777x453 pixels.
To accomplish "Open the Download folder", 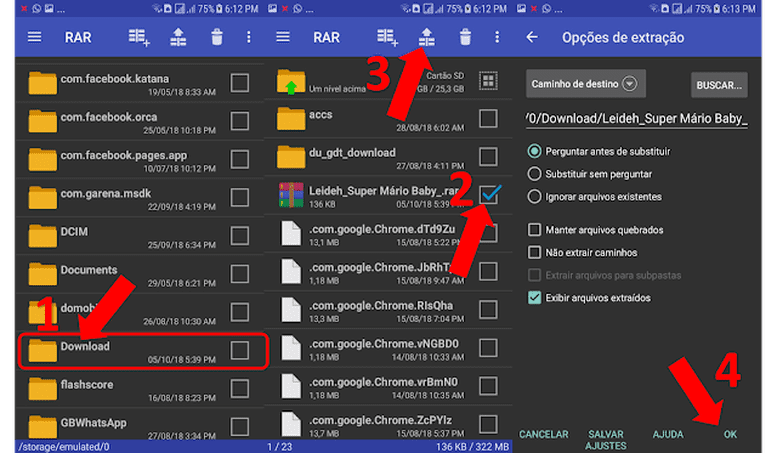I will [x=85, y=347].
